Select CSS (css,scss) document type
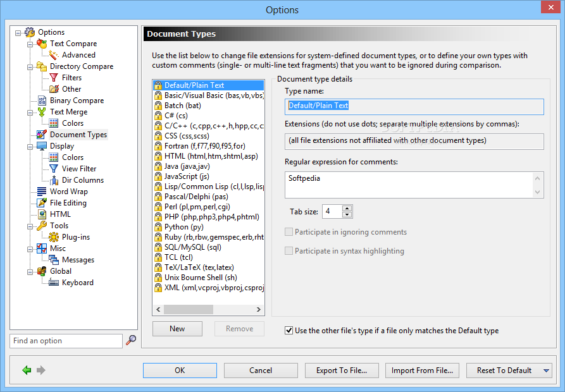Screen dimensions: 565x392 pos(208,136)
